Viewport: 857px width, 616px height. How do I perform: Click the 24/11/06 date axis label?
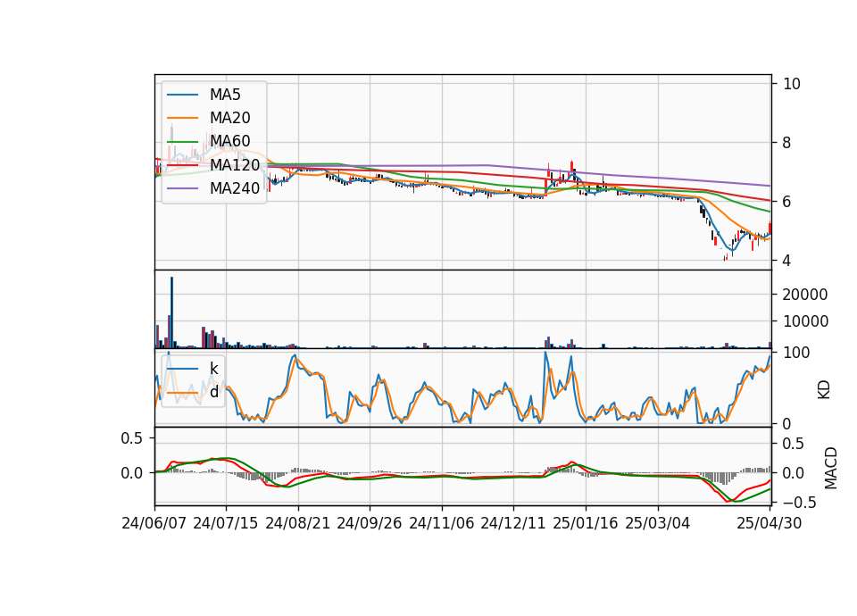point(442,523)
